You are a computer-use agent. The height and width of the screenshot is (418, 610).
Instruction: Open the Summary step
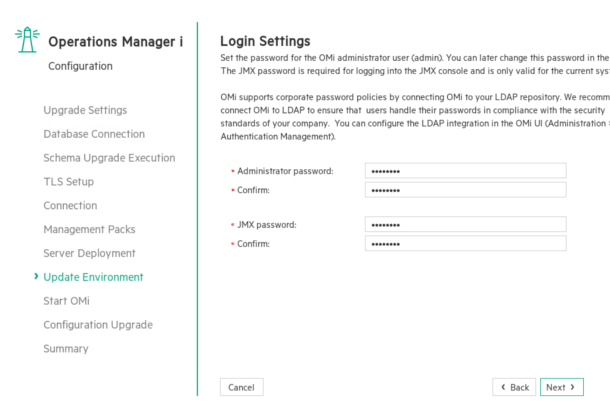[x=66, y=348]
